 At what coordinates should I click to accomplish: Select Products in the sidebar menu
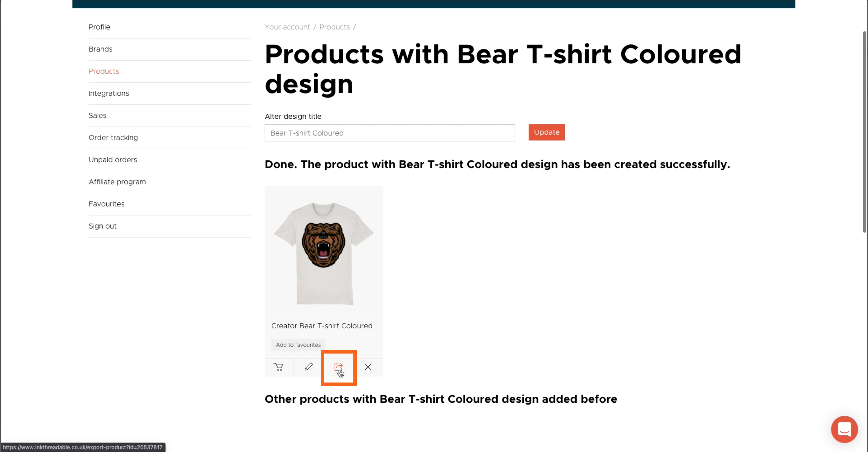[104, 71]
